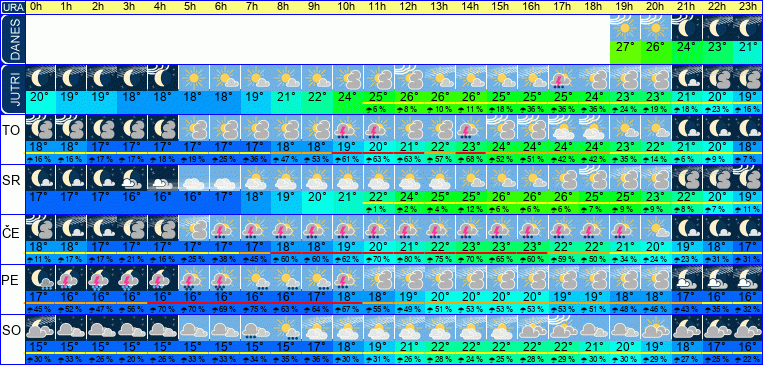Select the DANES day tab
The width and height of the screenshot is (763, 365).
point(12,39)
